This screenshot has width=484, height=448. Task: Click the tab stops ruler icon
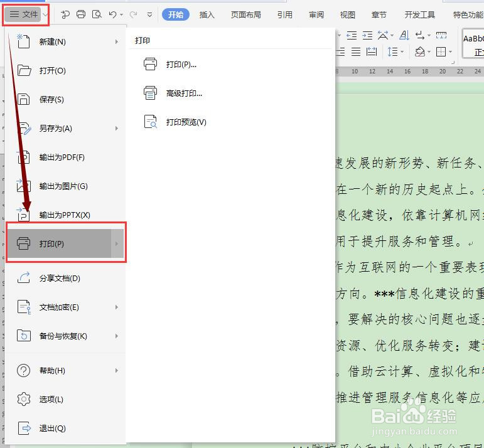tap(441, 35)
